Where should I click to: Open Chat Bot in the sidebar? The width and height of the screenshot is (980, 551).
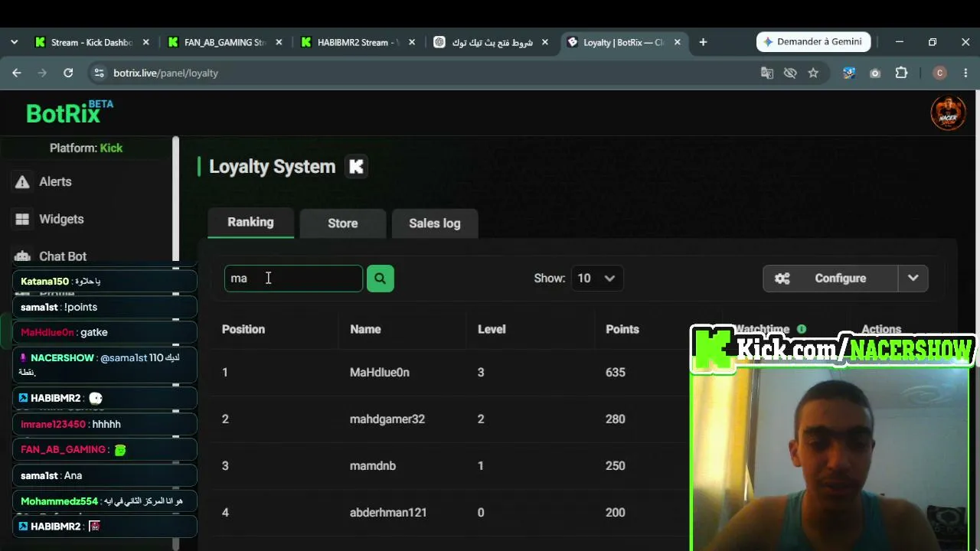pos(63,256)
